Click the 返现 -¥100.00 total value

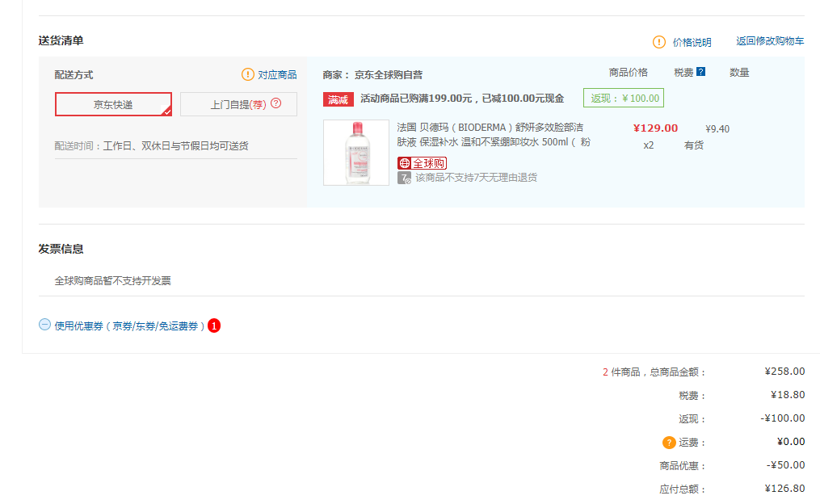(x=782, y=418)
